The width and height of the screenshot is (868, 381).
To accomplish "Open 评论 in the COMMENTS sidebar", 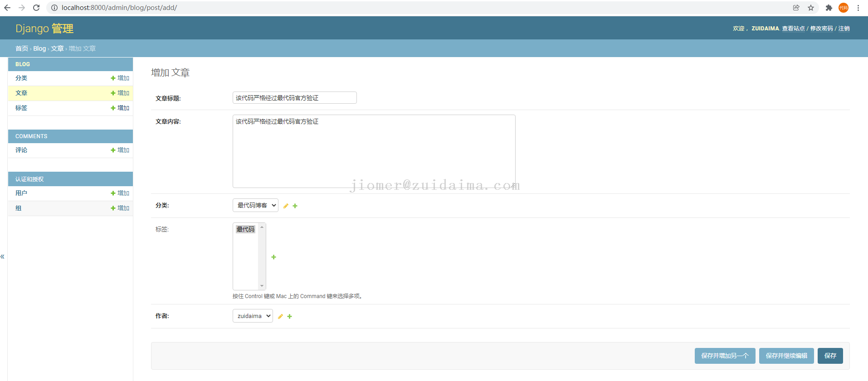I will tap(21, 150).
